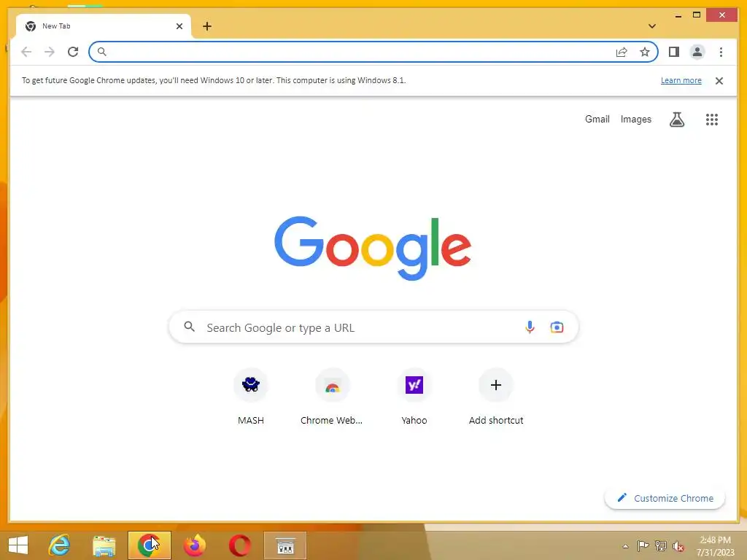Reload the current page
This screenshot has width=747, height=560.
(73, 52)
